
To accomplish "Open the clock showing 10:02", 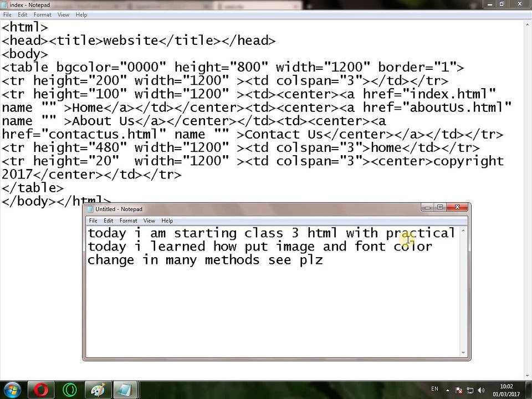I will [506, 386].
